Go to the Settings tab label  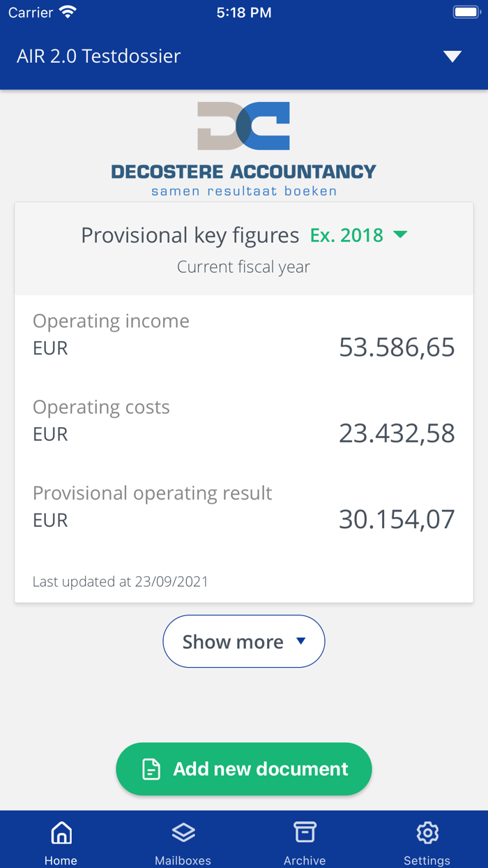coord(427,860)
